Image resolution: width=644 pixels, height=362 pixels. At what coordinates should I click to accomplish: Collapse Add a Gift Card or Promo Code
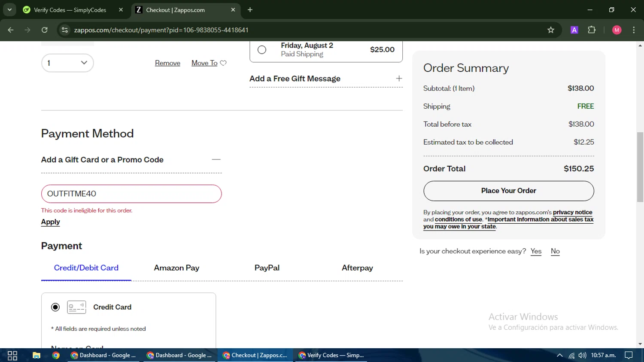pyautogui.click(x=216, y=160)
